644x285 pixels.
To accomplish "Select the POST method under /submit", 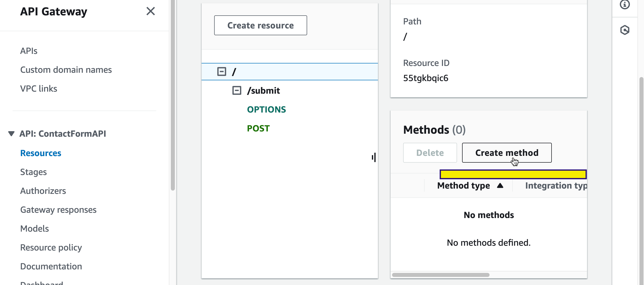I will [x=258, y=128].
